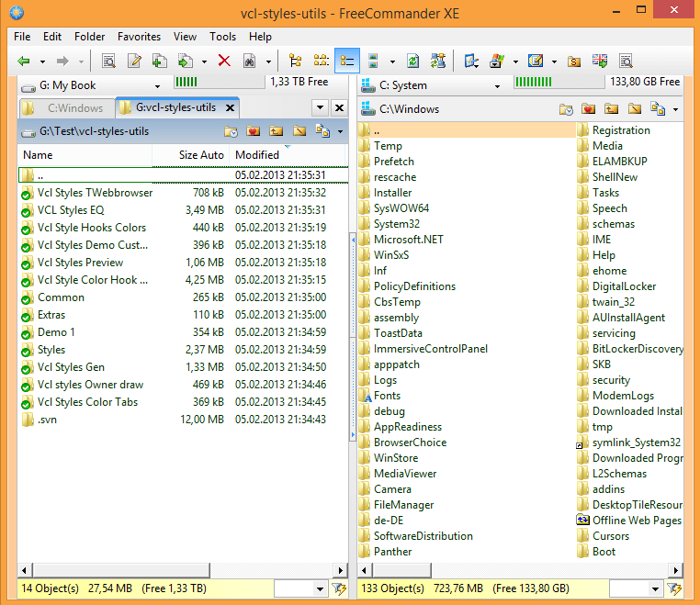700x605 pixels.
Task: Switch to the C:Windows tab
Action: [67, 108]
